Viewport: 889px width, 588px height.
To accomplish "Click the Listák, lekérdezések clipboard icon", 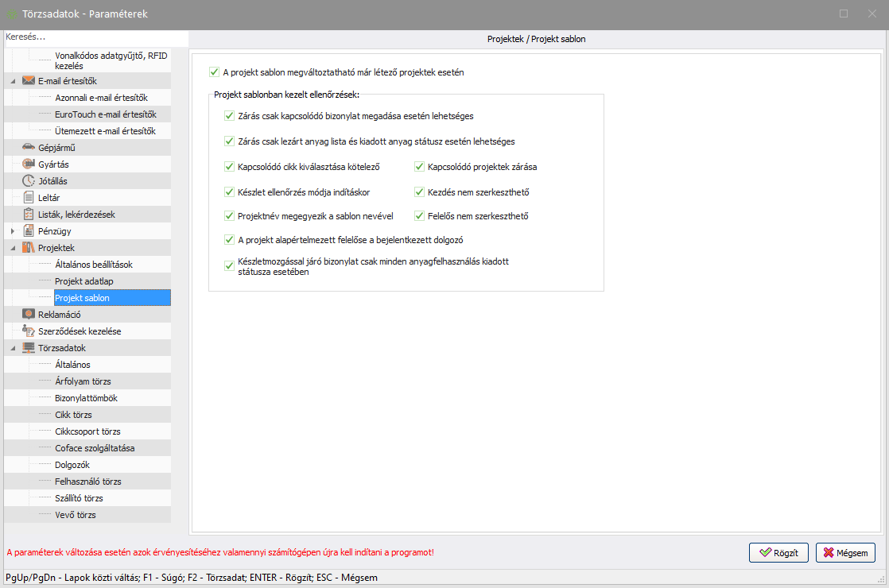I will pos(29,214).
